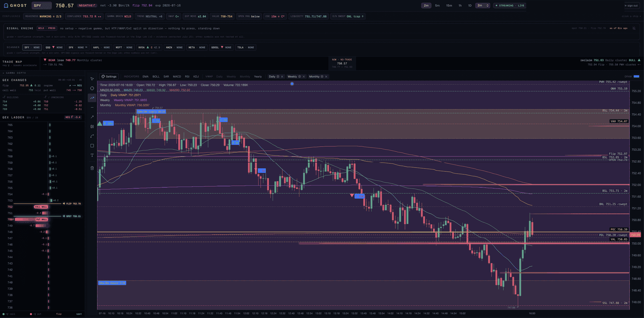Open Monthly VWAP chip gear settings
The image size is (644, 318).
pos(322,77)
